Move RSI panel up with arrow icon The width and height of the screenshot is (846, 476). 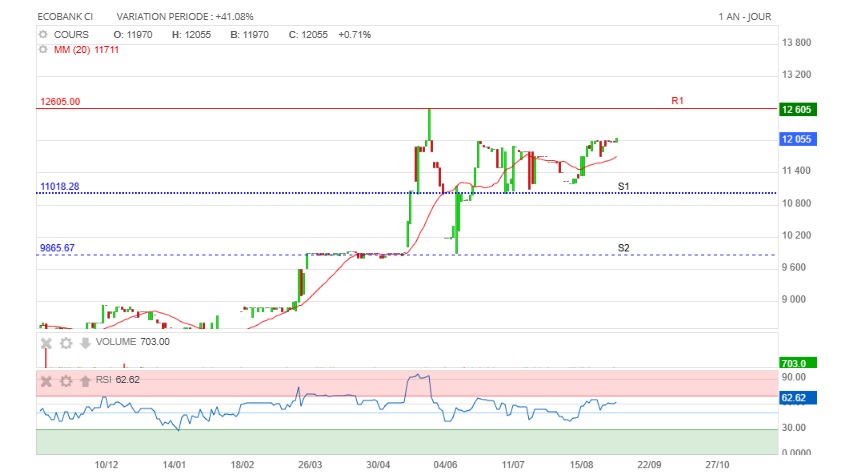click(85, 380)
